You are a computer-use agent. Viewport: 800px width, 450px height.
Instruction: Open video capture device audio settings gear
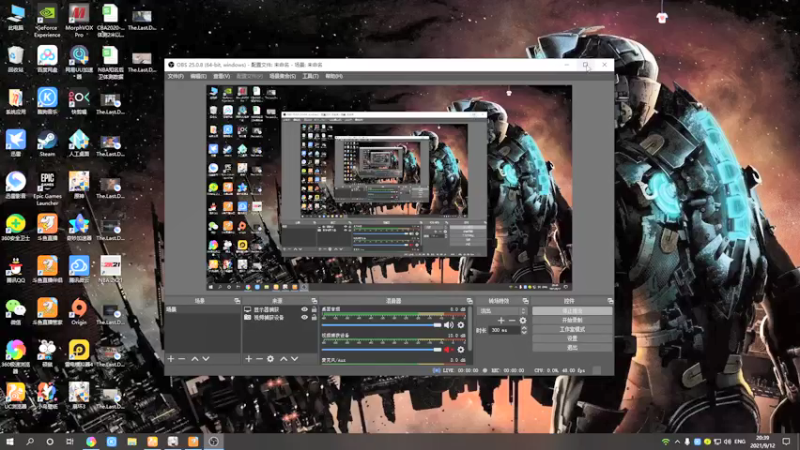click(461, 349)
